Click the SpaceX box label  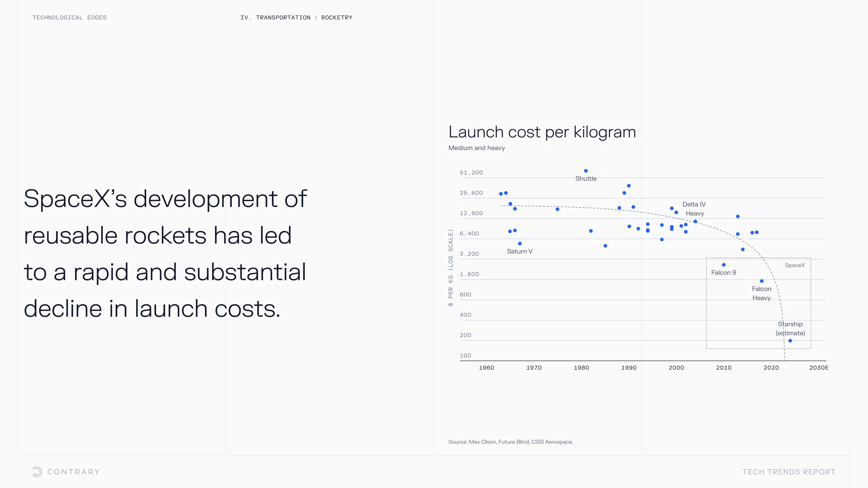tap(794, 265)
